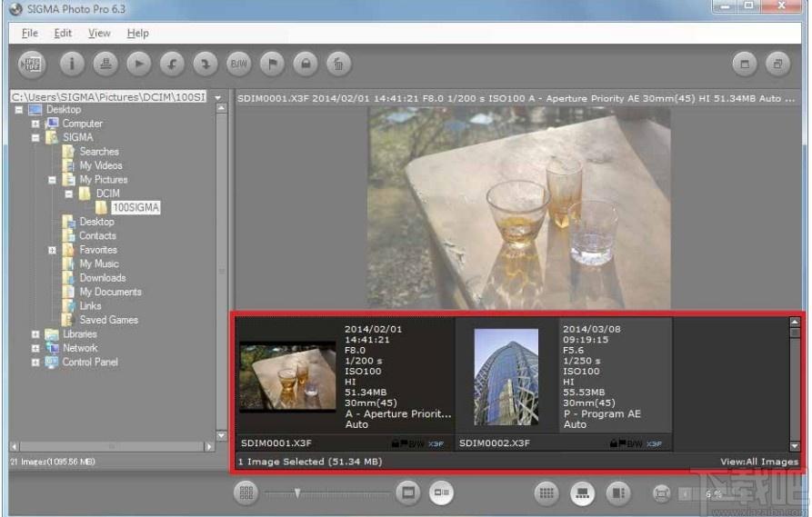
Task: Delete image with trash icon
Action: click(338, 65)
